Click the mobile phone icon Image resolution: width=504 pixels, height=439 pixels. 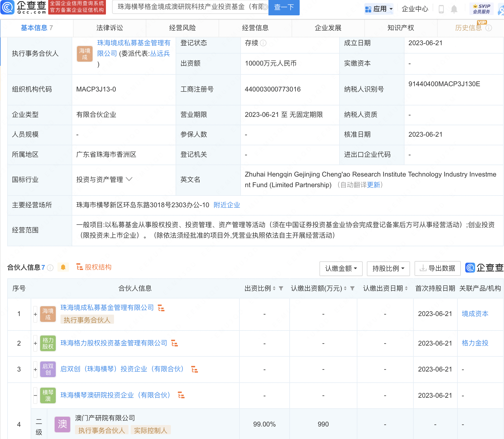pyautogui.click(x=441, y=9)
